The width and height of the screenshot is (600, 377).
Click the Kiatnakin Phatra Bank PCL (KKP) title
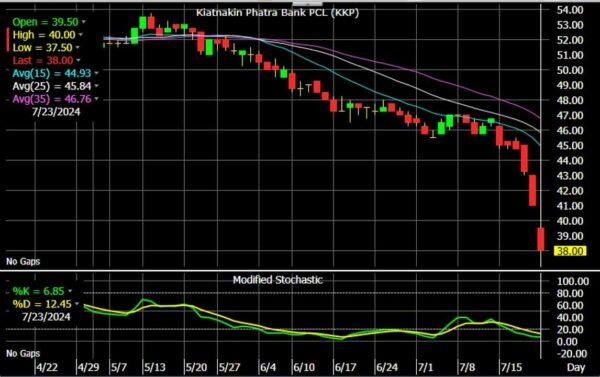[277, 13]
